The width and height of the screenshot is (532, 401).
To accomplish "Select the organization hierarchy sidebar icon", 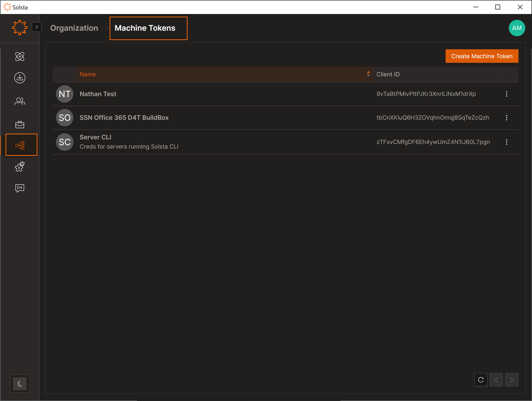I will (21, 145).
